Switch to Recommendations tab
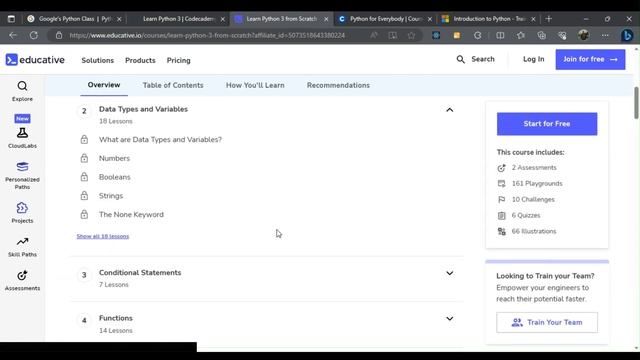Screen dimensions: 640x360 click(x=338, y=85)
